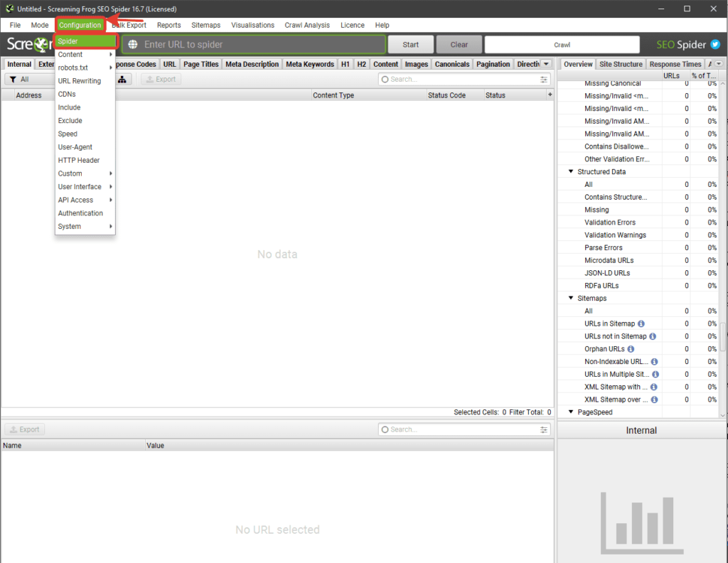728x563 pixels.
Task: Click the plus icon to add columns
Action: coord(550,95)
